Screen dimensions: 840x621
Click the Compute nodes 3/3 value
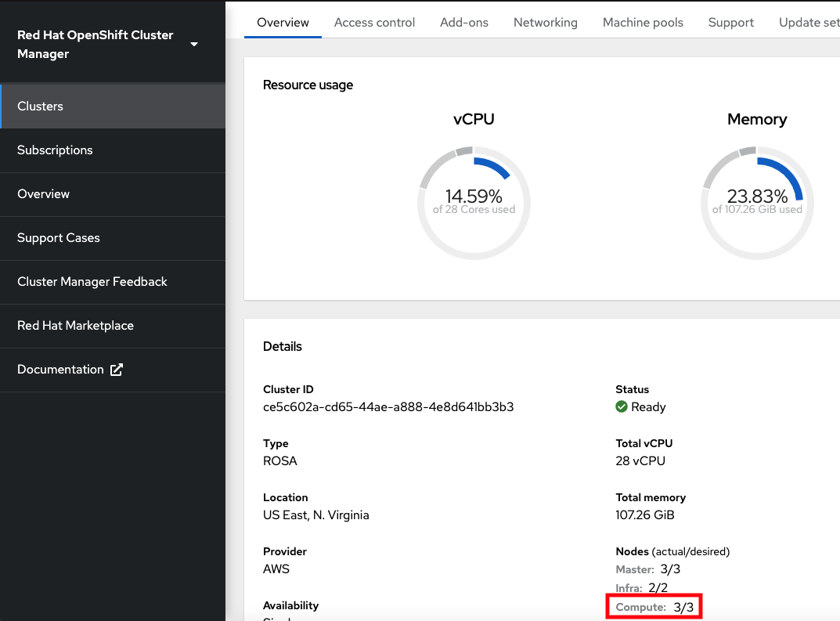[x=683, y=607]
